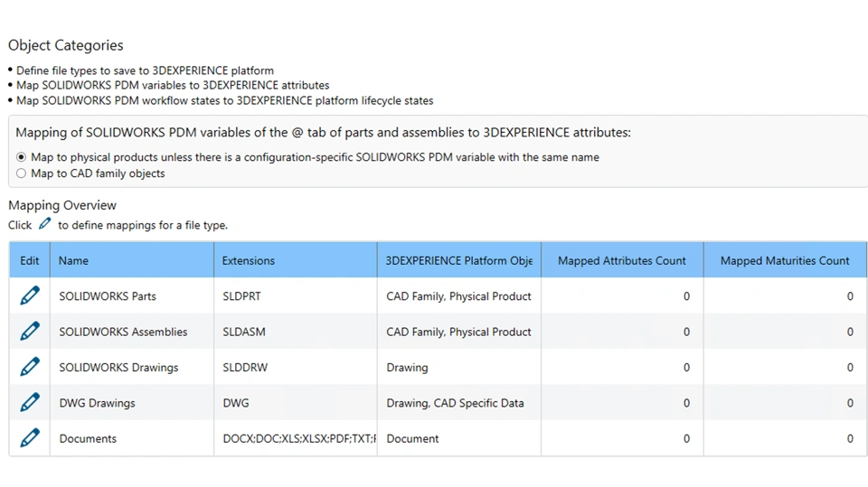Select the SOLIDWORKS Parts name cell
868x487 pixels.
(132, 296)
